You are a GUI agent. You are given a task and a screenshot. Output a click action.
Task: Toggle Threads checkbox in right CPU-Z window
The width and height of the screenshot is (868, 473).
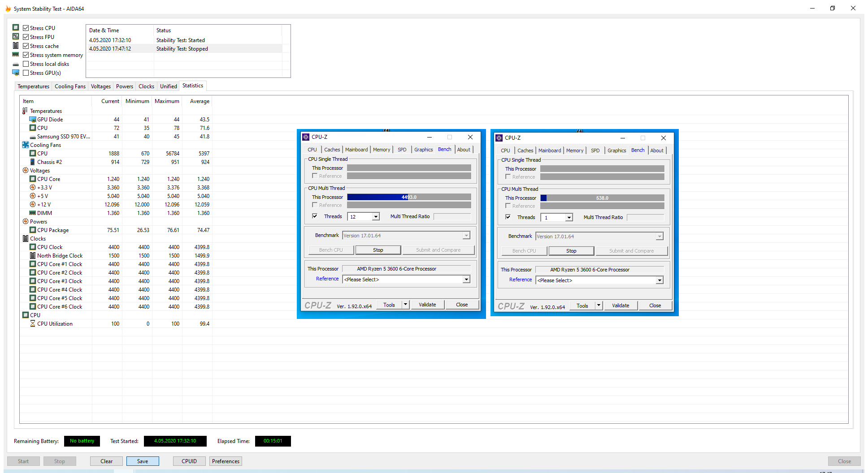point(508,217)
